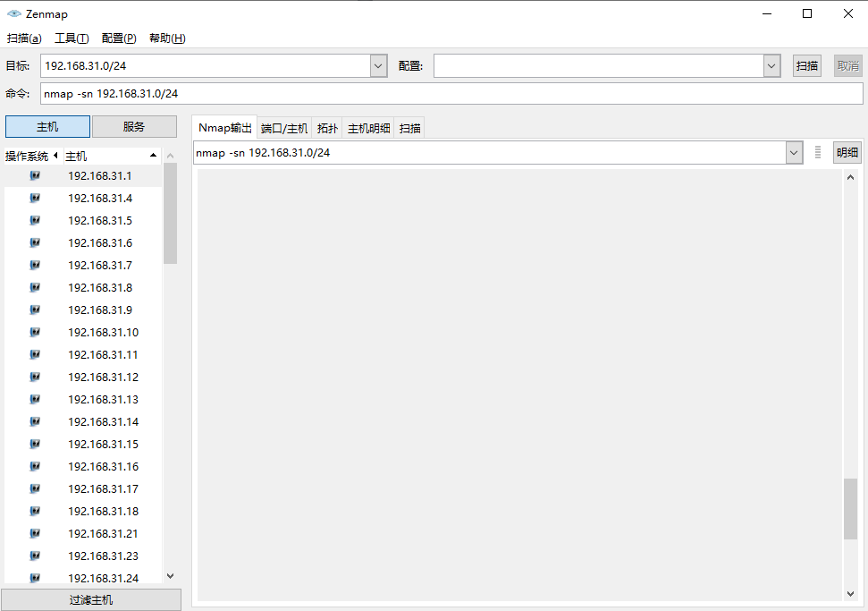Click the OS icon beside host 192.168.31.7
This screenshot has width=868, height=611.
pos(35,265)
